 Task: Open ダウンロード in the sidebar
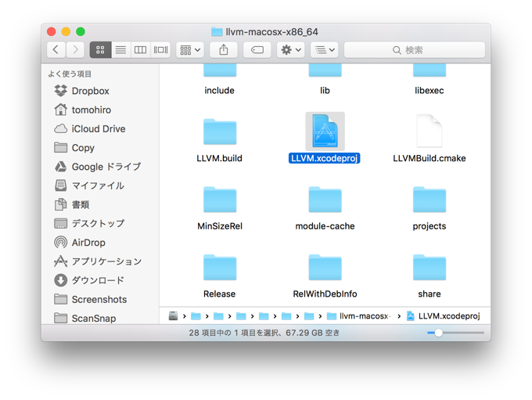tap(89, 280)
